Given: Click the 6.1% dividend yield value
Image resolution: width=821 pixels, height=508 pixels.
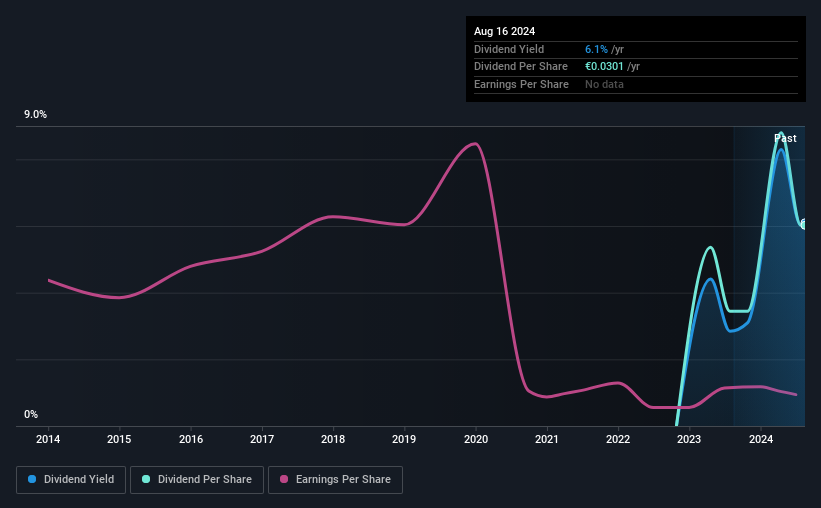Looking at the screenshot, I should pyautogui.click(x=596, y=49).
